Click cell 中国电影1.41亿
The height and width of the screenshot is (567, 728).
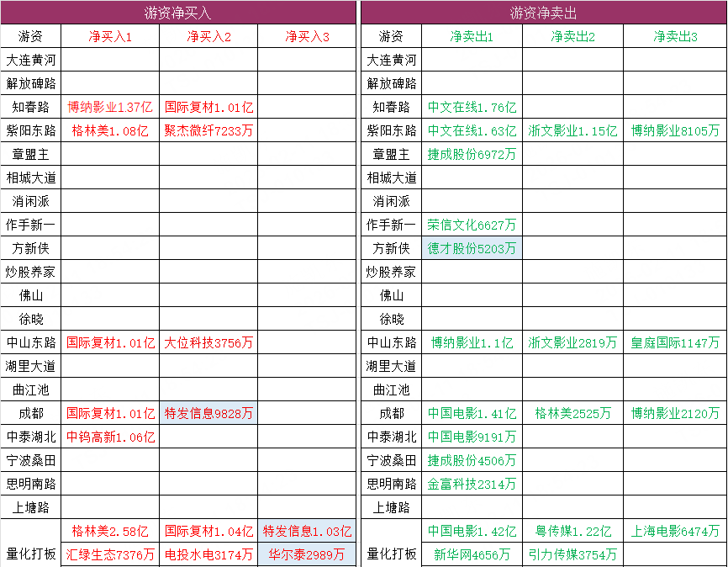tap(472, 413)
